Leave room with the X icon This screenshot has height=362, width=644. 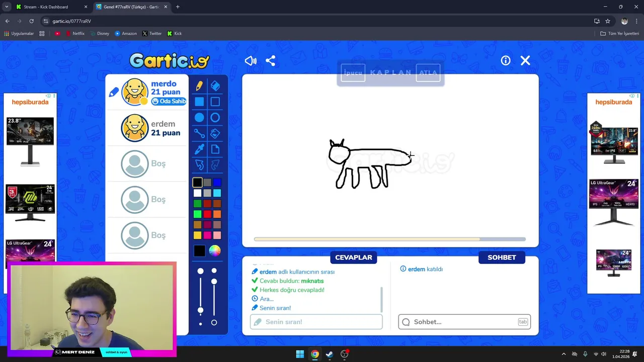point(525,61)
